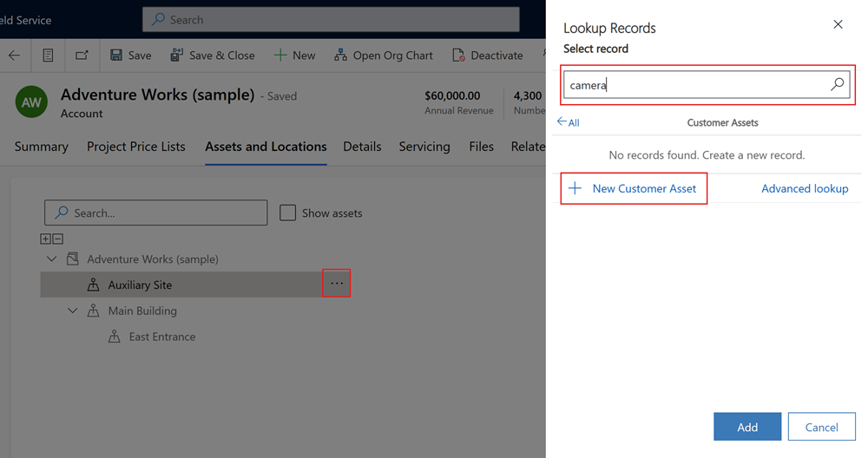The height and width of the screenshot is (458, 868).
Task: Click the asset tree Search field
Action: click(156, 213)
